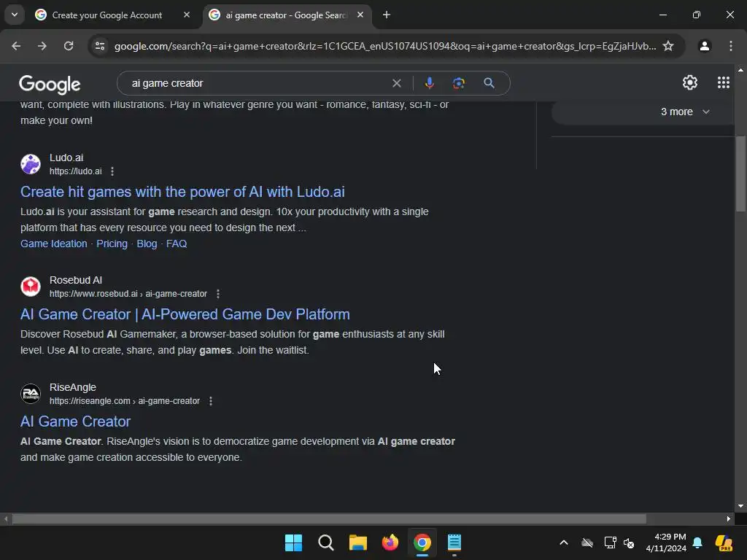
Task: Click the Rosebud AI favicon
Action: point(31,287)
